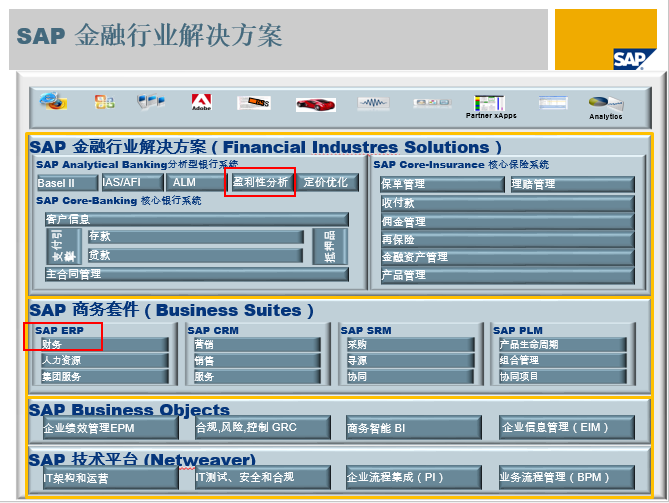Click the SAP ERP heading

59,331
